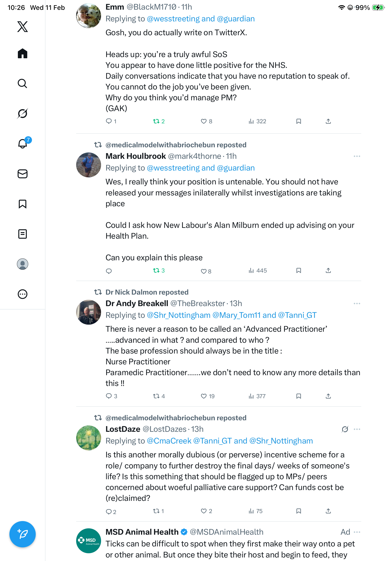This screenshot has height=561, width=392.
Task: Compose a new post
Action: pos(23,534)
